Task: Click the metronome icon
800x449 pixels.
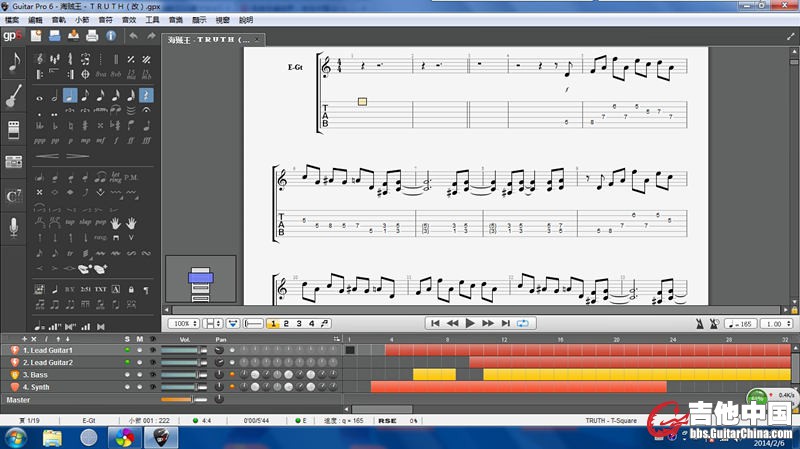Action: (699, 323)
